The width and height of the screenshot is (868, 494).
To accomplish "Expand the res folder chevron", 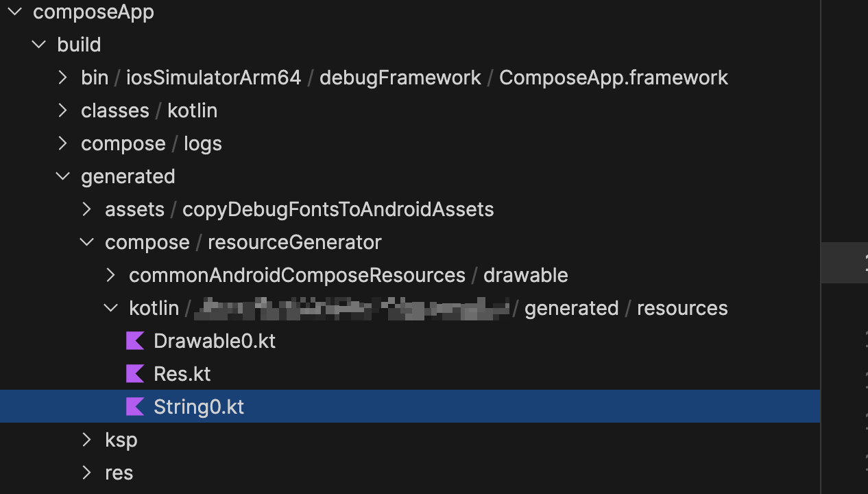I will point(86,473).
